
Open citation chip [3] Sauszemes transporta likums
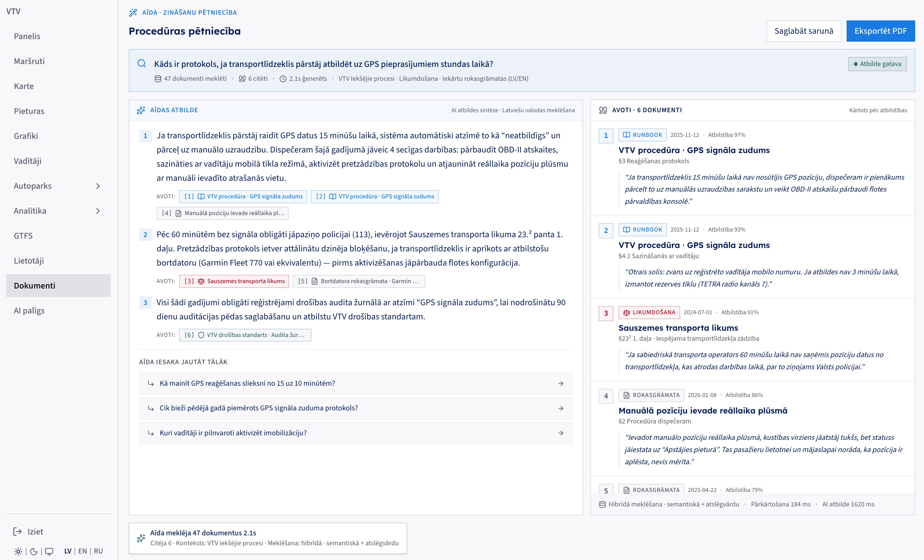click(x=234, y=281)
